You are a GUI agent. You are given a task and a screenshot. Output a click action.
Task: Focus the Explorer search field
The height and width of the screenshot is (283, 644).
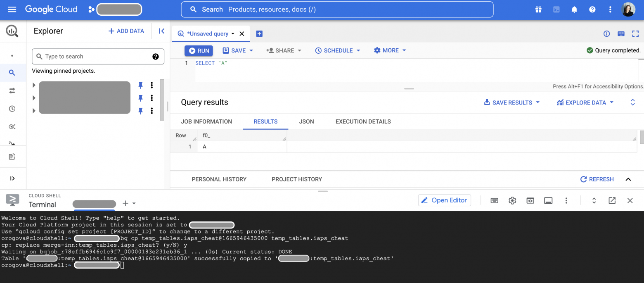coord(98,57)
